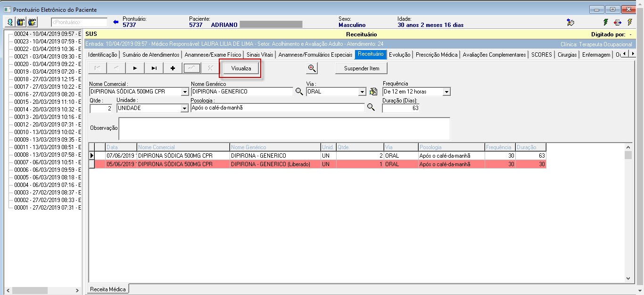Expand the Via dropdown showing ORAL
The image size is (644, 295).
pyautogui.click(x=362, y=92)
